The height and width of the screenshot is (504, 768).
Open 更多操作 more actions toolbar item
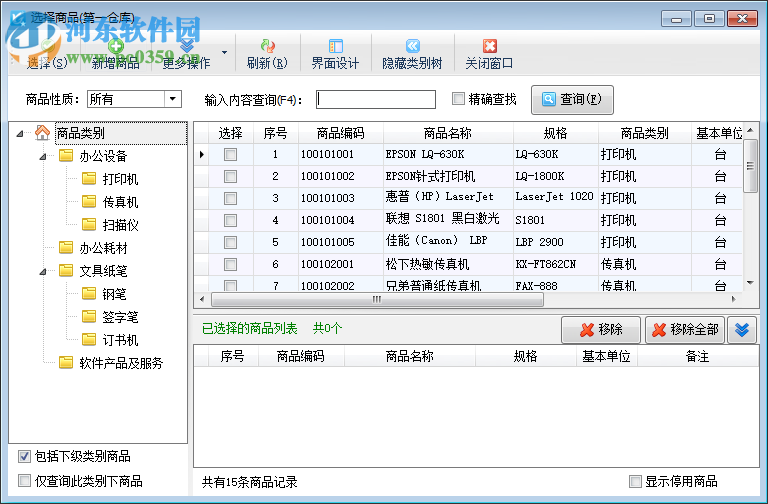click(x=186, y=54)
